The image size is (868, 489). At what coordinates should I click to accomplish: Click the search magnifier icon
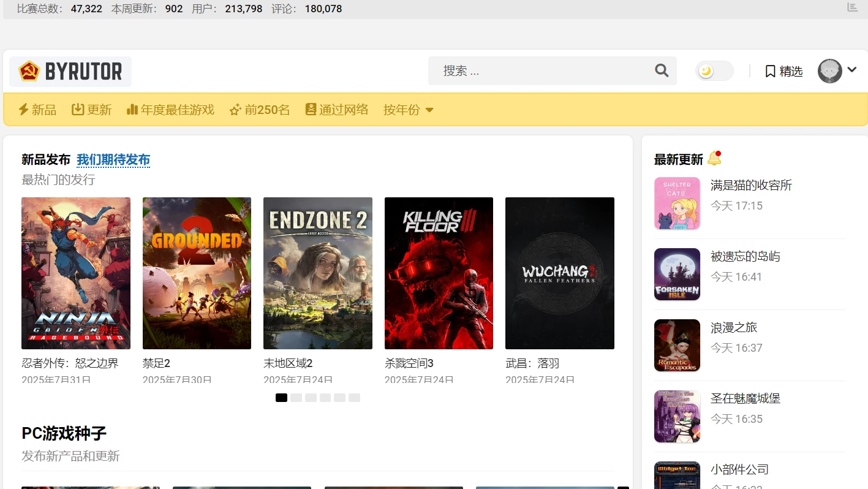coord(662,70)
